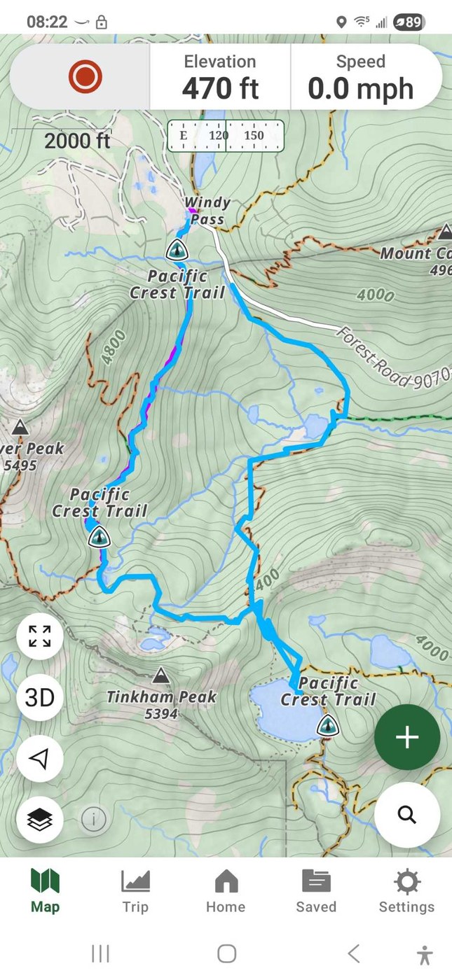Select the Map tab
452x980 pixels.
point(45,891)
